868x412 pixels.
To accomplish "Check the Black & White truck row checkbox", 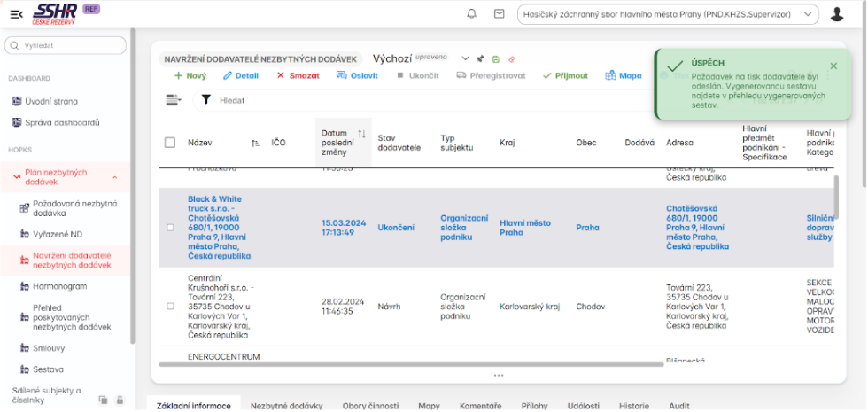I will coord(170,228).
